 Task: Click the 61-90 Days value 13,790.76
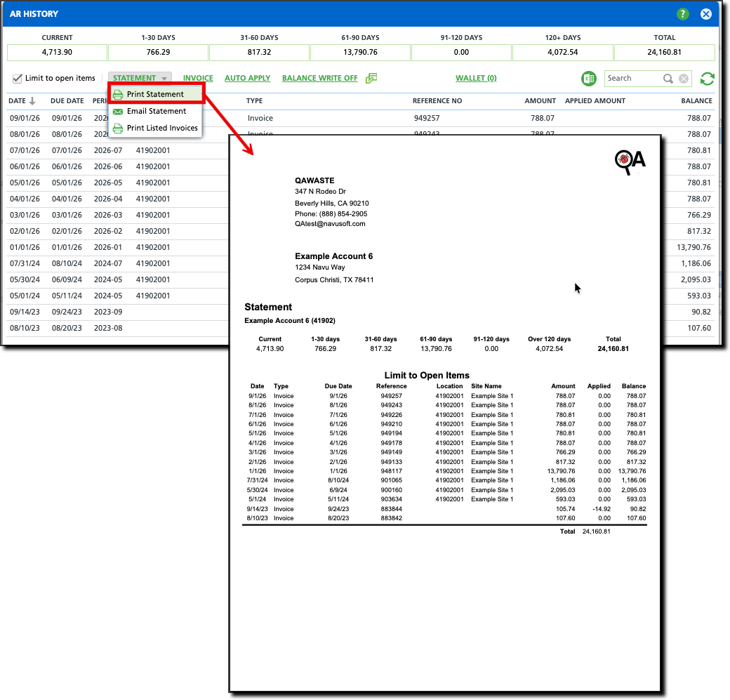click(360, 52)
